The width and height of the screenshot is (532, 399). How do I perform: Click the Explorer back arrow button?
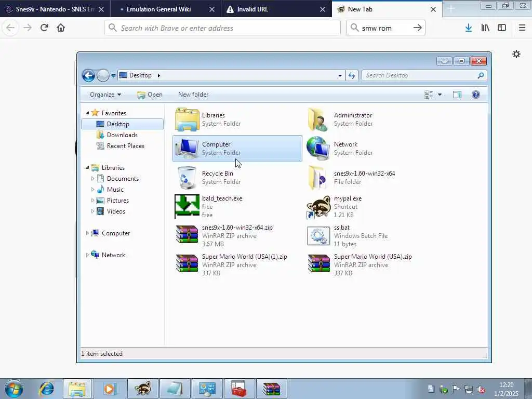88,75
